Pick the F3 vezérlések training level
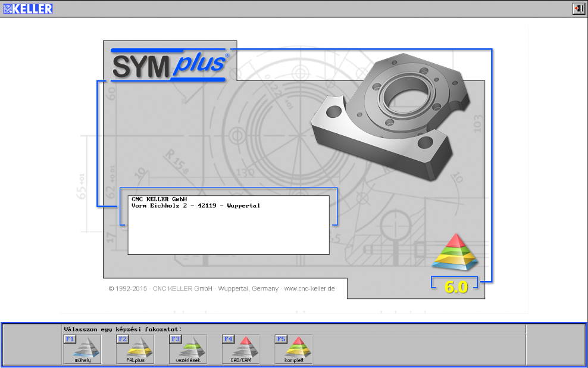This screenshot has height=368, width=588. tap(188, 350)
